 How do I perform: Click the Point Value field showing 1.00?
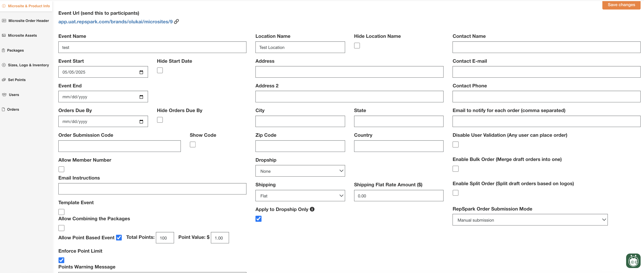(220, 238)
